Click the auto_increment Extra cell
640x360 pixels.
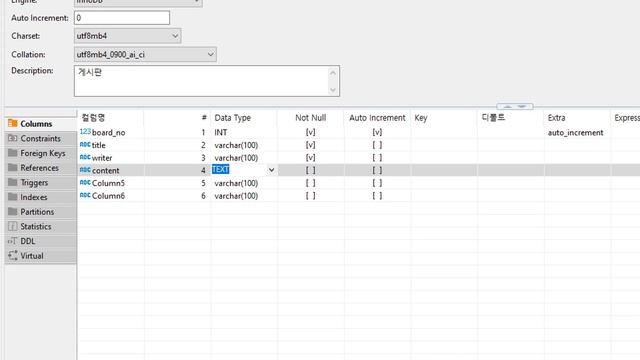[576, 133]
